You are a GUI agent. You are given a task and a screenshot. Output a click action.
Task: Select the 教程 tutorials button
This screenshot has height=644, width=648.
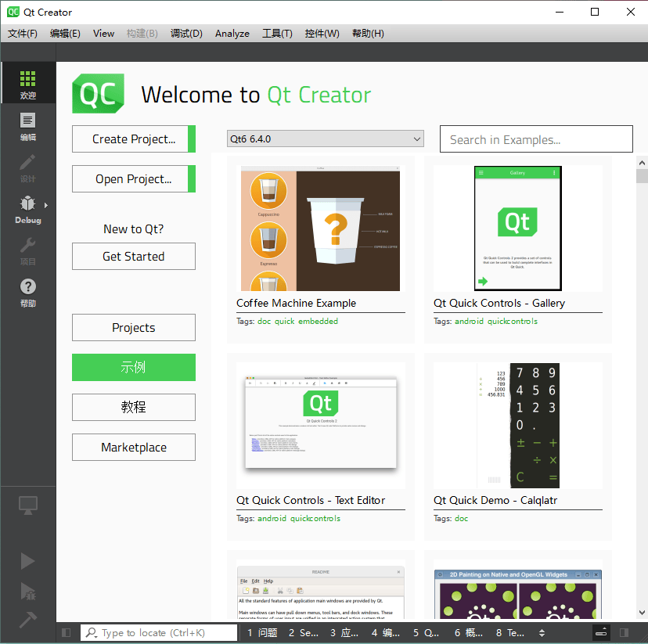click(x=134, y=408)
